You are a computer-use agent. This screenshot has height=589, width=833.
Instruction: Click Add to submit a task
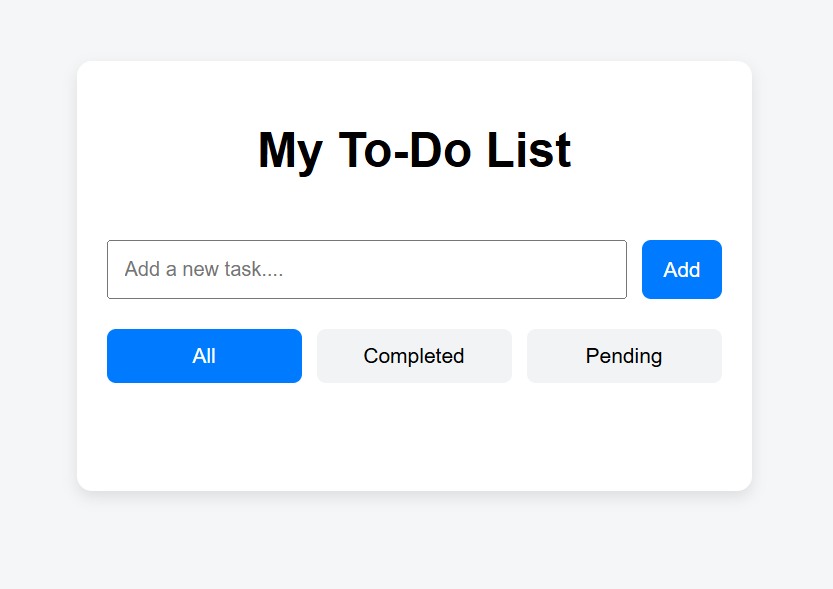point(681,269)
